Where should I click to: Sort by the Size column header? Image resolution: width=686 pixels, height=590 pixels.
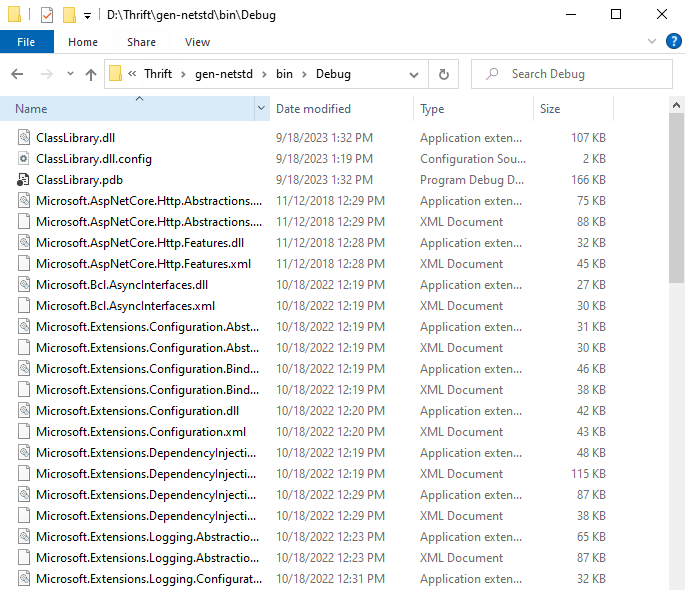pos(574,108)
